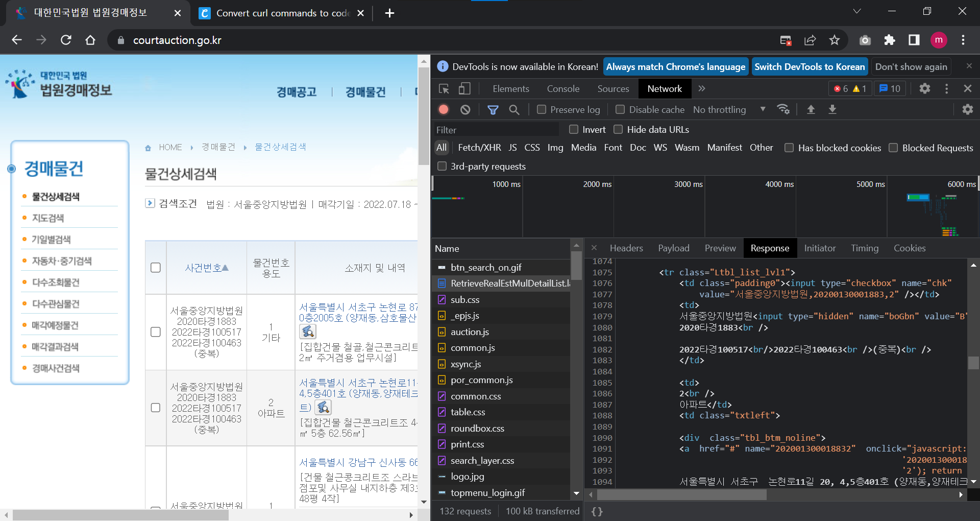Open network search with the magnifier icon

point(514,109)
